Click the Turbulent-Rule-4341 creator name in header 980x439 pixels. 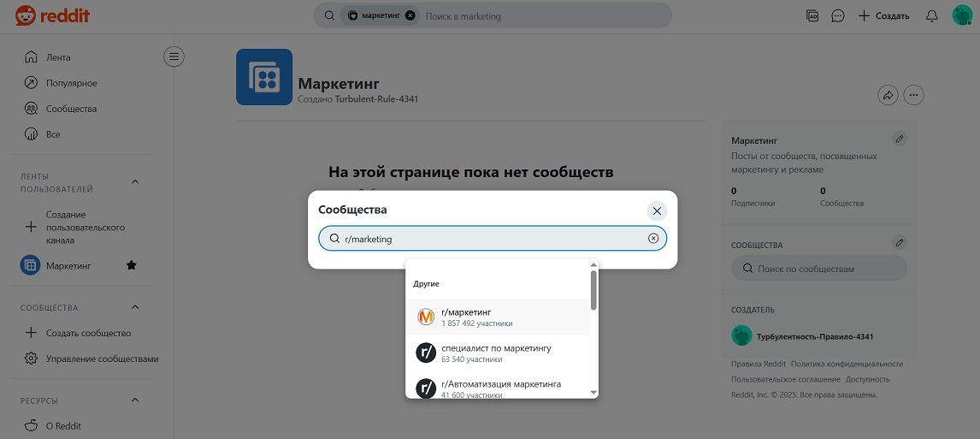click(376, 98)
